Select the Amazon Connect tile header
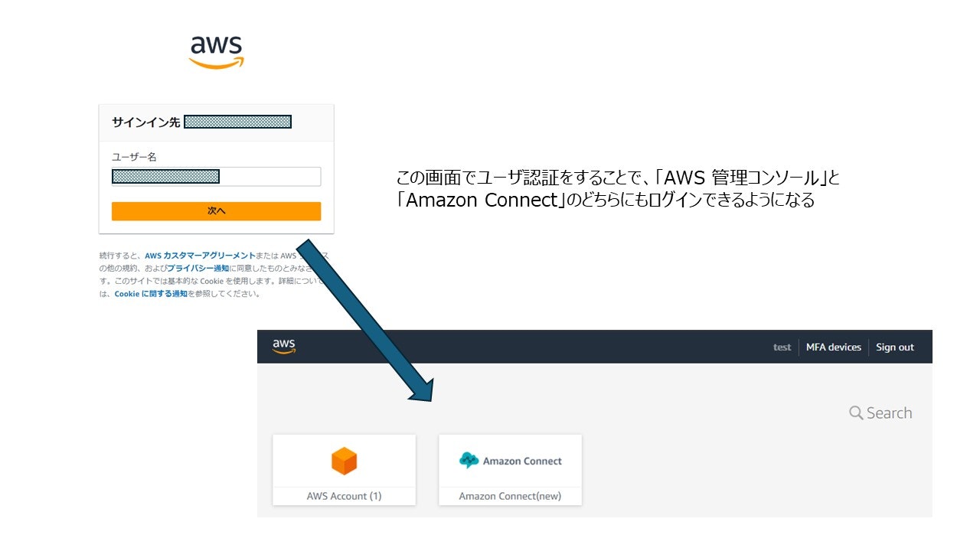 click(510, 460)
